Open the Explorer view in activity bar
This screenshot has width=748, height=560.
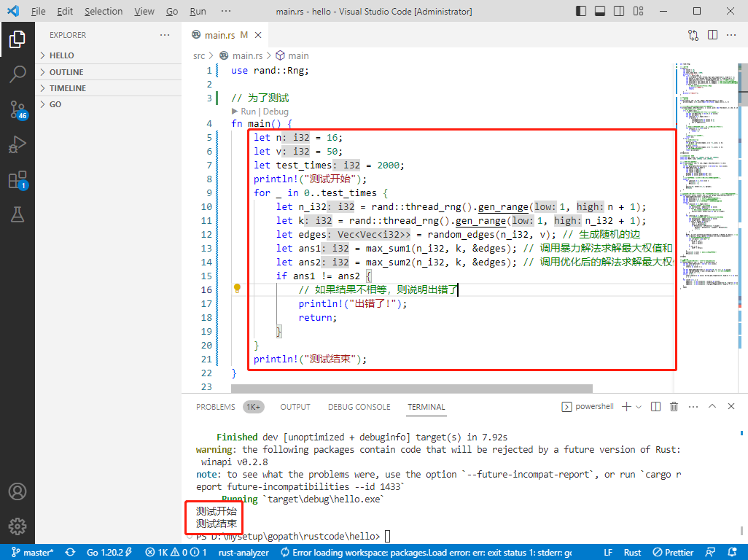pyautogui.click(x=17, y=39)
